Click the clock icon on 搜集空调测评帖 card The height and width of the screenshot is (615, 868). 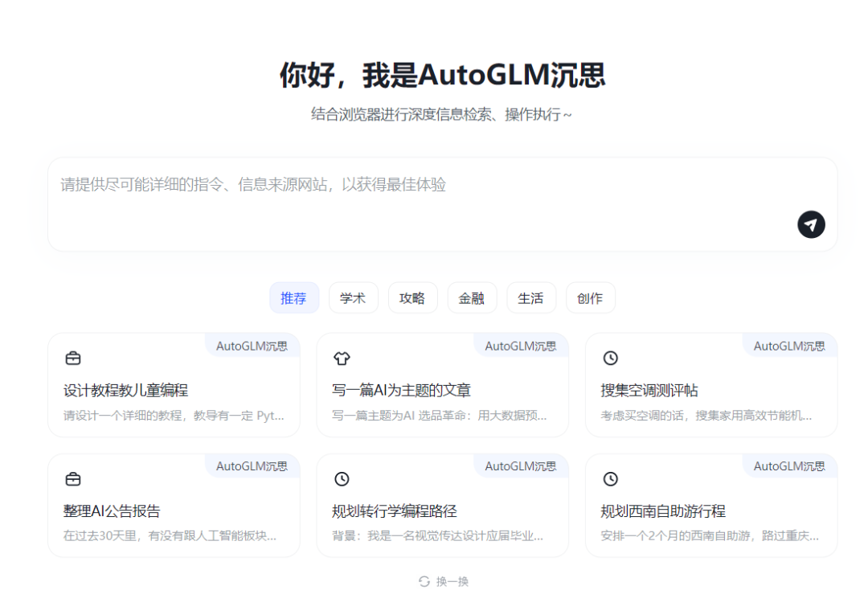tap(610, 359)
